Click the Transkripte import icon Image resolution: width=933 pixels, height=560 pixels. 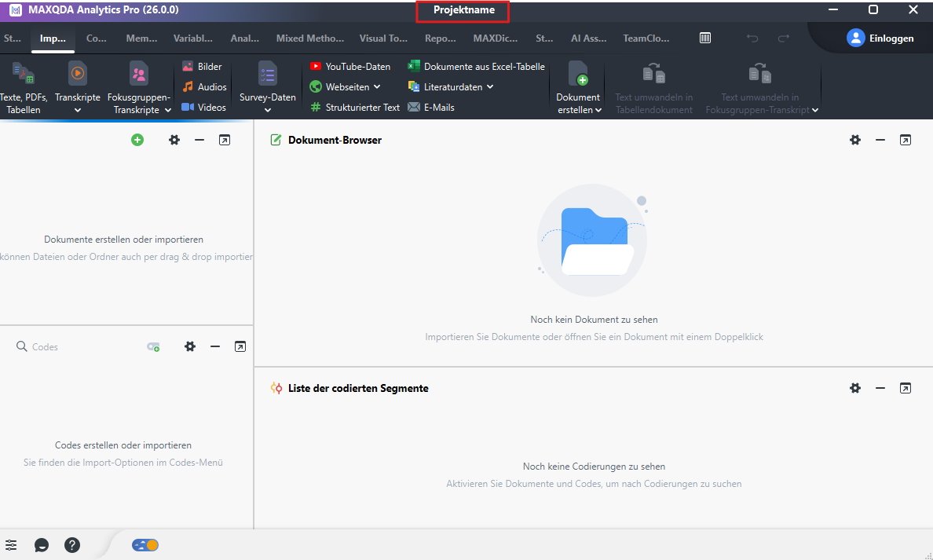tap(77, 74)
